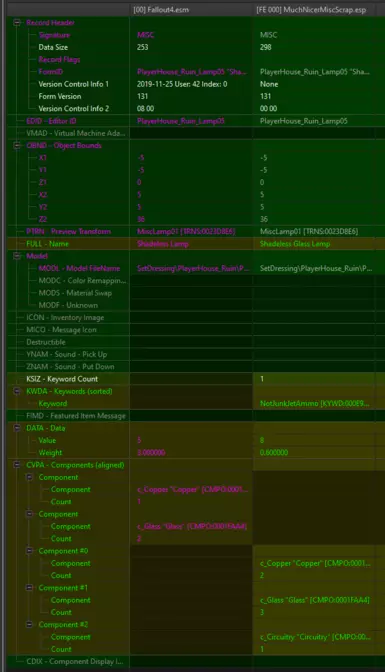Click the Value cell showing 8

pyautogui.click(x=262, y=440)
